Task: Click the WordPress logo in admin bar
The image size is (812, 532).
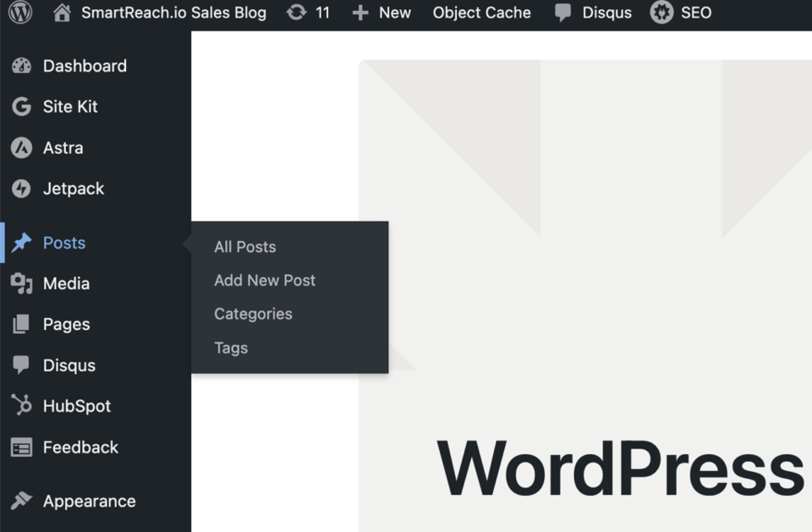Action: point(20,12)
